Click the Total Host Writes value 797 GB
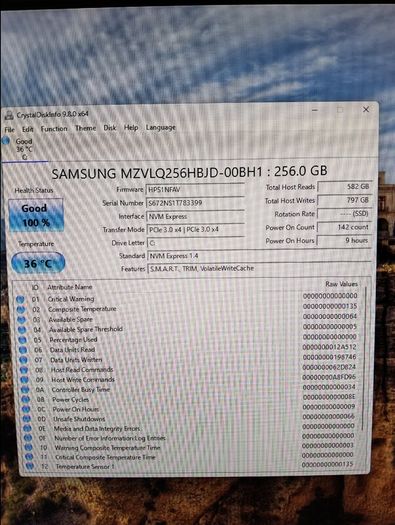 [344, 200]
